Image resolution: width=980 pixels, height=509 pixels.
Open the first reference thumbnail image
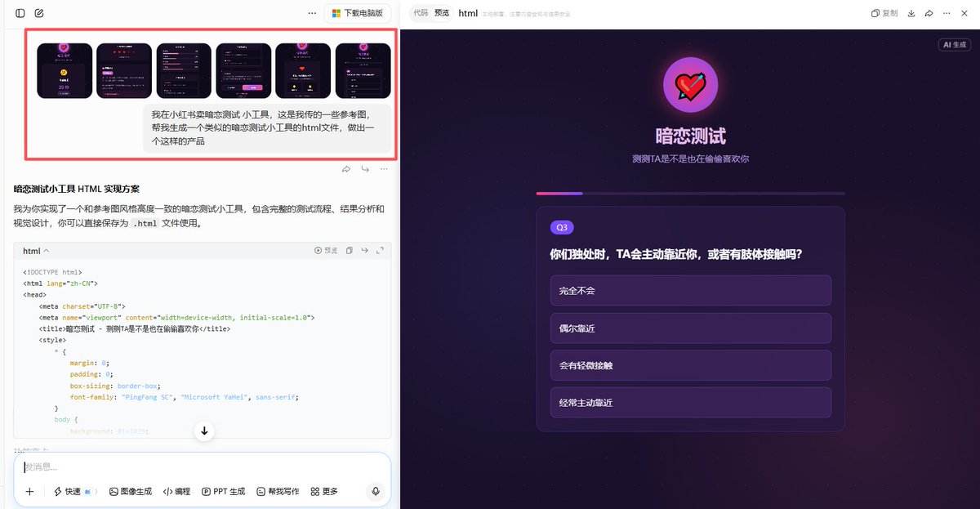(65, 70)
